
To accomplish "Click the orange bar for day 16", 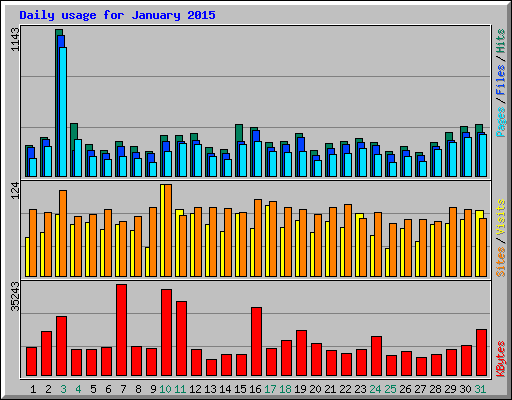I will 258,238.
